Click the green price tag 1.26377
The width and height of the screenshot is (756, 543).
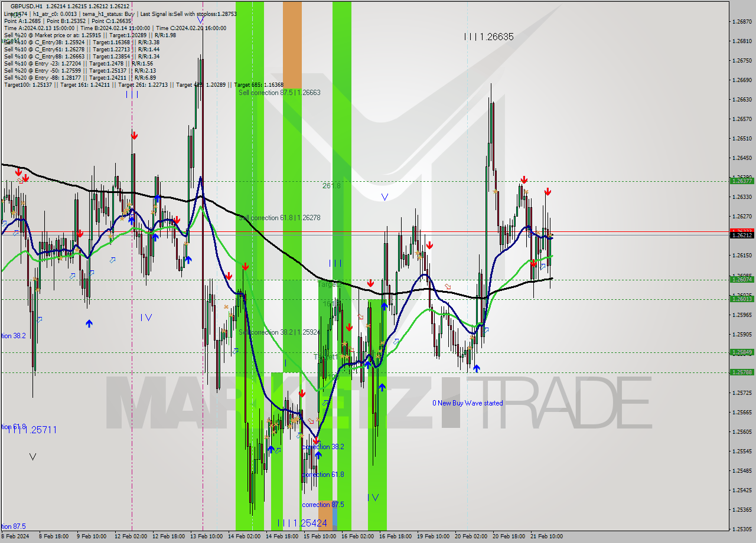(742, 181)
